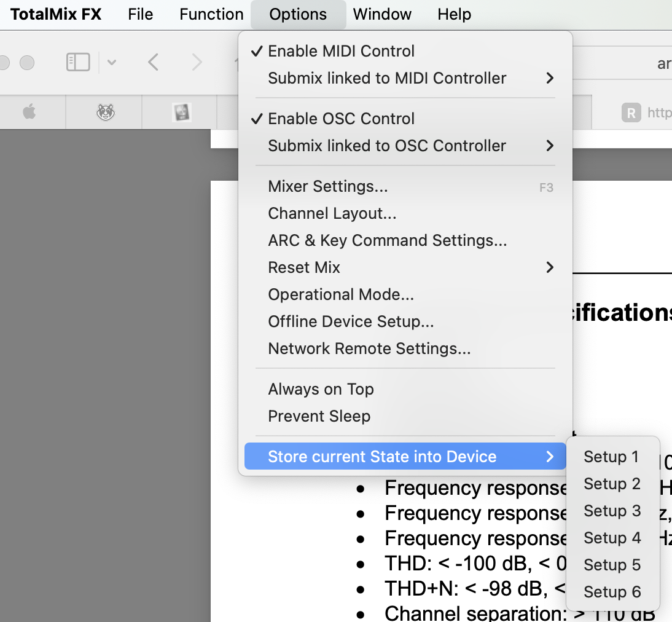
Task: Expand Store current State into Device submenu
Action: 405,457
